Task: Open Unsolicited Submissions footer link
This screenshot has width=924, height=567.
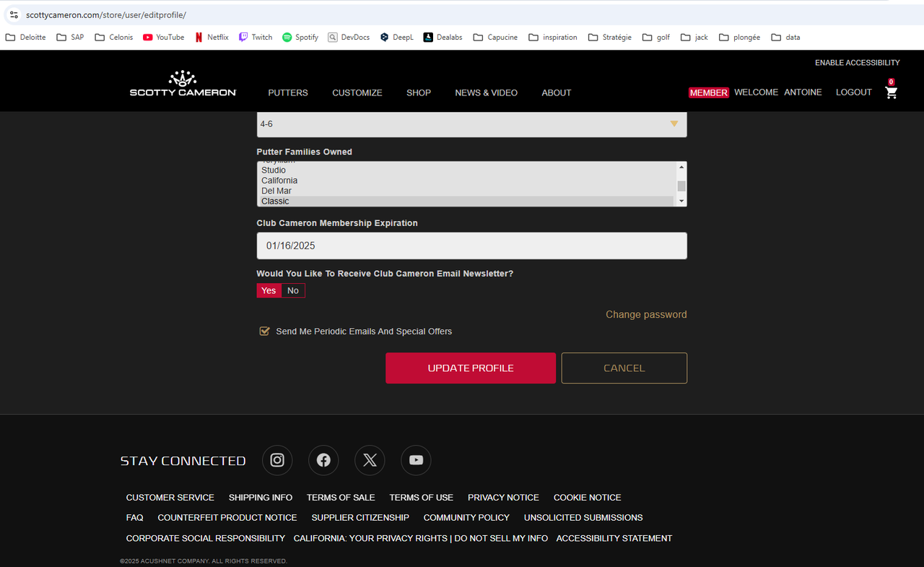Action: pos(583,518)
